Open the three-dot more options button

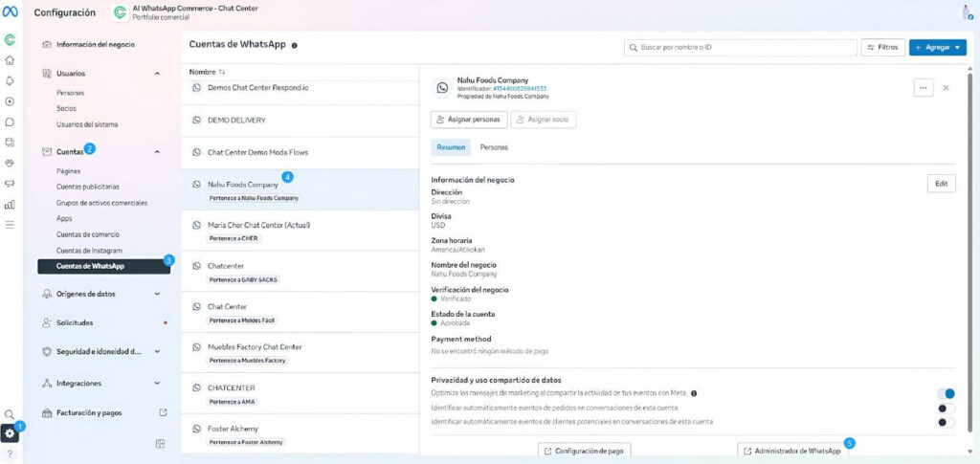pos(923,87)
